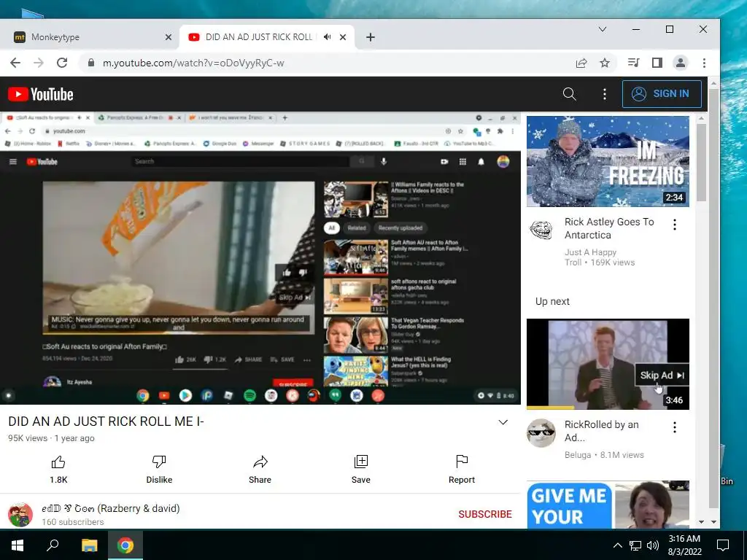Viewport: 747px width, 560px height.
Task: Mute the tab using speaker icon
Action: coord(327,36)
